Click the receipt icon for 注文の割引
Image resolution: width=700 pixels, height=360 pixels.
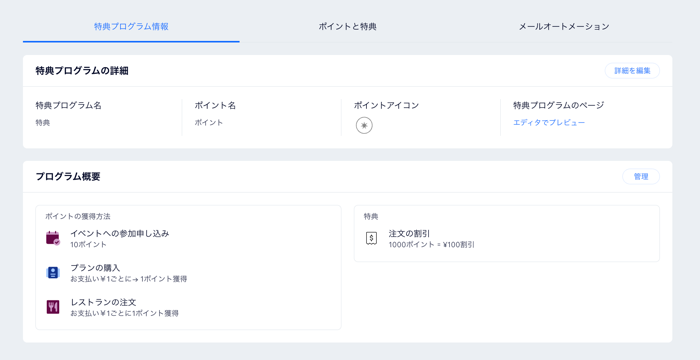click(371, 239)
